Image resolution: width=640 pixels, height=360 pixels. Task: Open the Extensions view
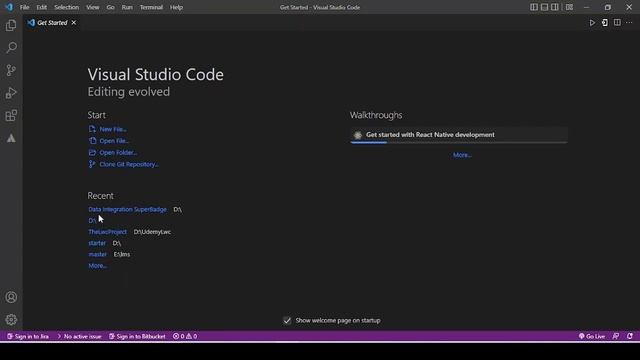(11, 116)
